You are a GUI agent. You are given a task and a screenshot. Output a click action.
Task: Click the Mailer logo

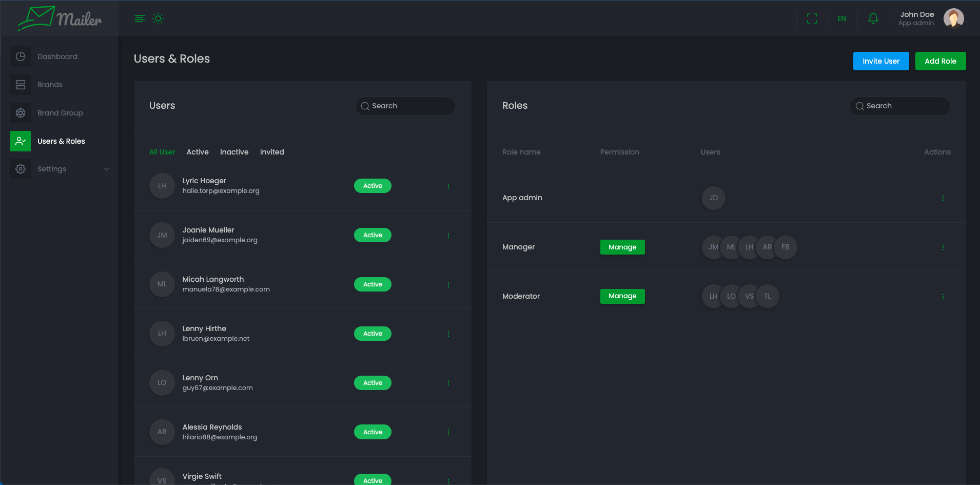pos(60,18)
